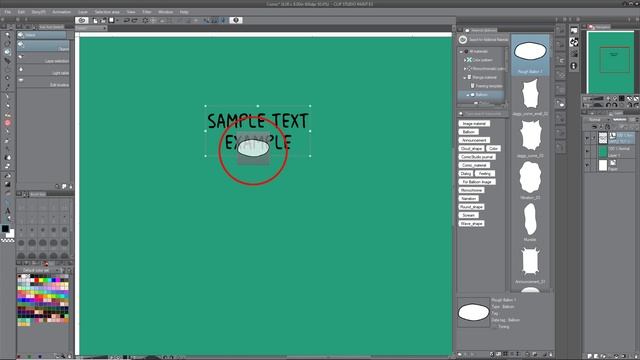Click the Dialog tag

click(x=466, y=173)
